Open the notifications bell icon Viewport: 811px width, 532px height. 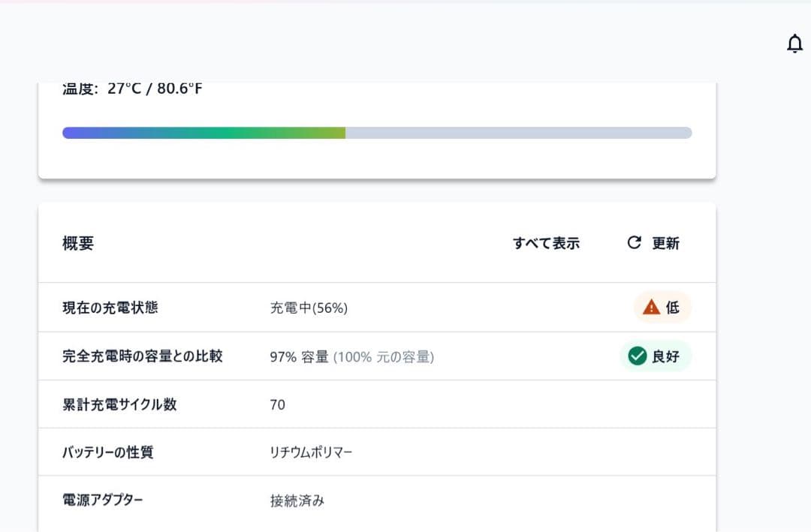(794, 44)
